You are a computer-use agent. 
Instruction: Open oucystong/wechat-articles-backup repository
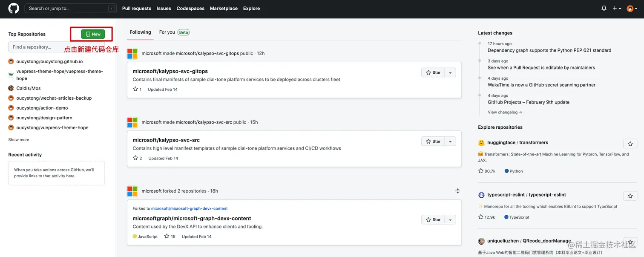pos(54,98)
